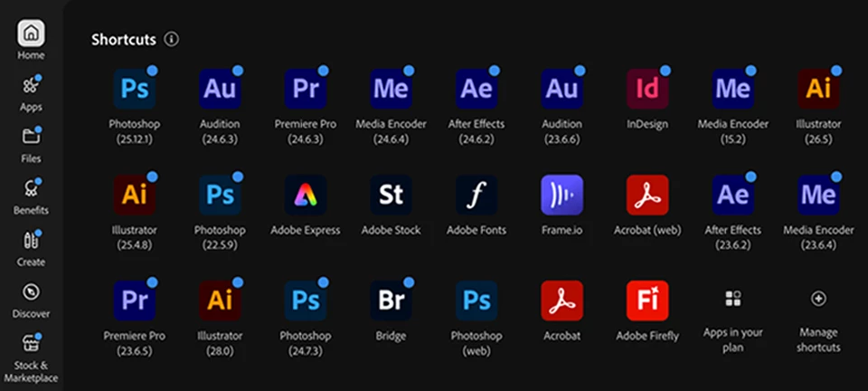Click Manage shortcuts
Image resolution: width=868 pixels, height=391 pixels.
point(819,320)
